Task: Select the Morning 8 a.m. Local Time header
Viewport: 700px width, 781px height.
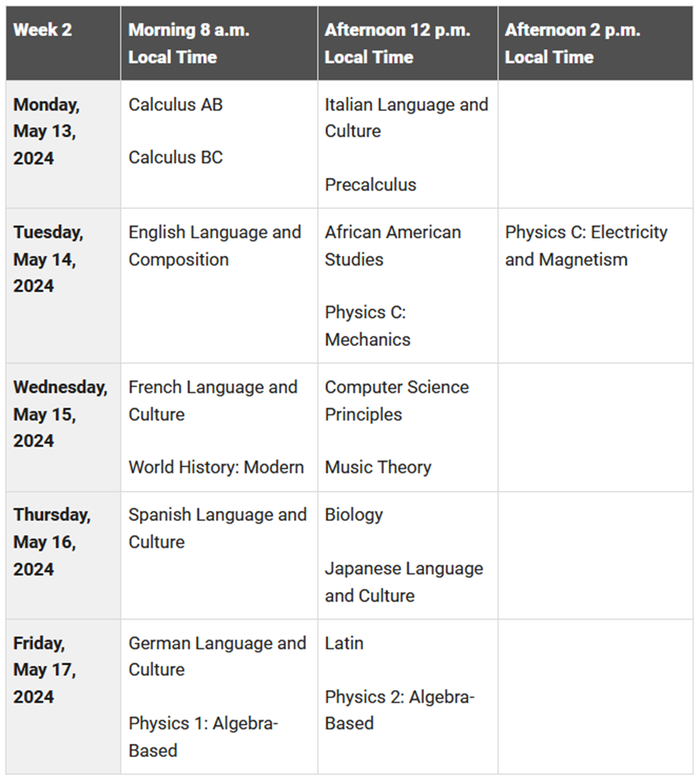Action: (189, 43)
